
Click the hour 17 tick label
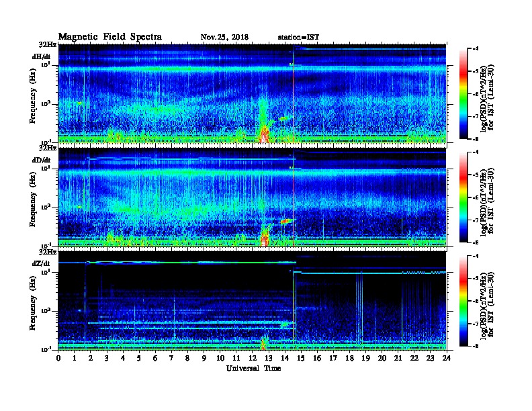(x=333, y=359)
